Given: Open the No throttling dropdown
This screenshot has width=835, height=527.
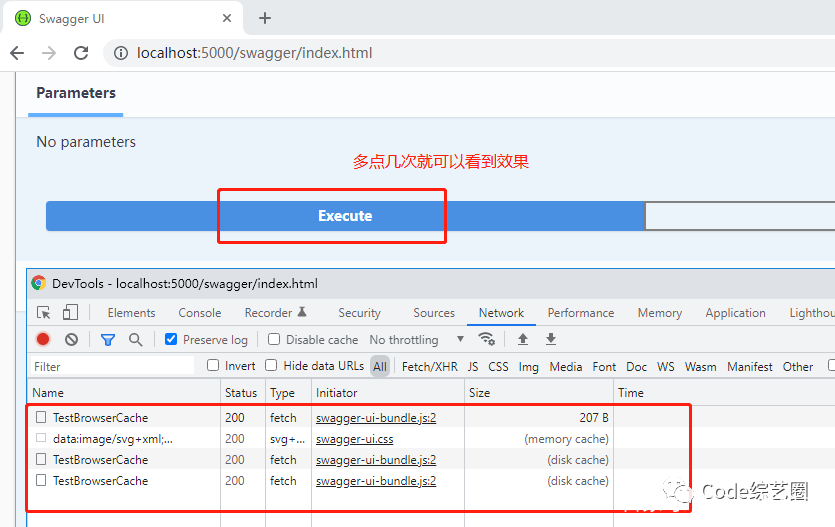Looking at the screenshot, I should pyautogui.click(x=417, y=340).
